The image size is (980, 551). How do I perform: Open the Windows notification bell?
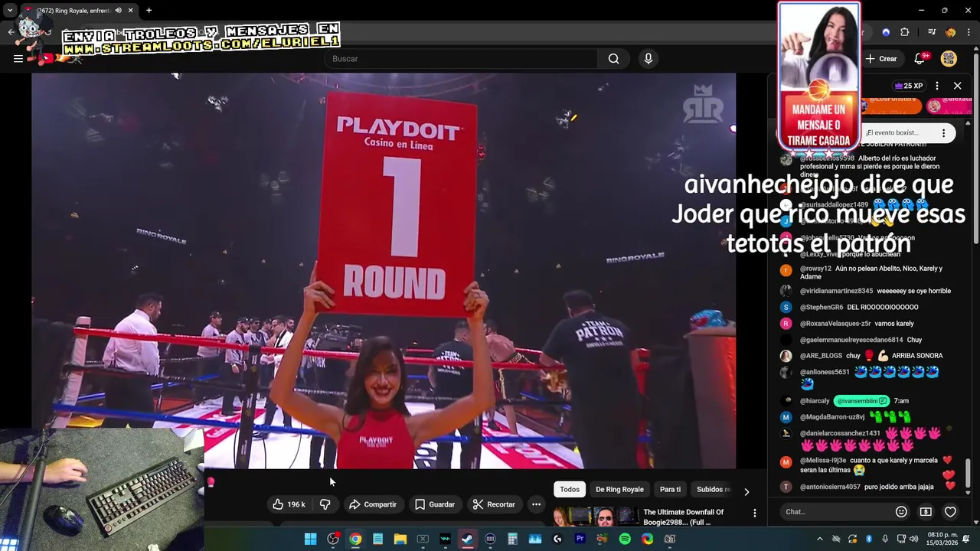click(965, 539)
